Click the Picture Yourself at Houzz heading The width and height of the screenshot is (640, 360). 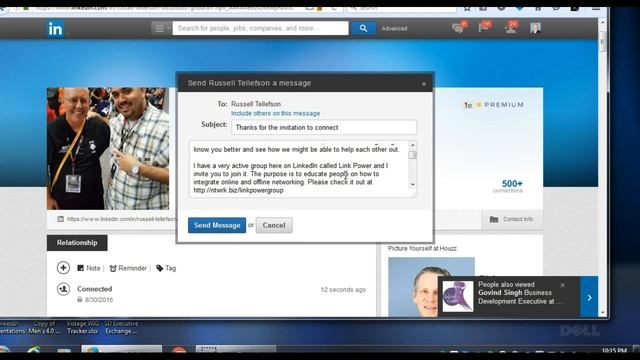tap(422, 248)
